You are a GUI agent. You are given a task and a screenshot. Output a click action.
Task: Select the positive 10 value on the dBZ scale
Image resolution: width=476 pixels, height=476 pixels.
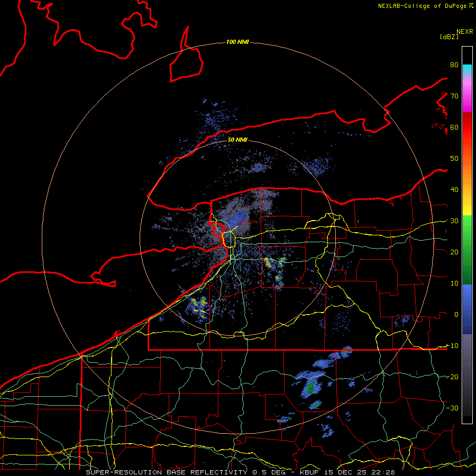tap(454, 283)
